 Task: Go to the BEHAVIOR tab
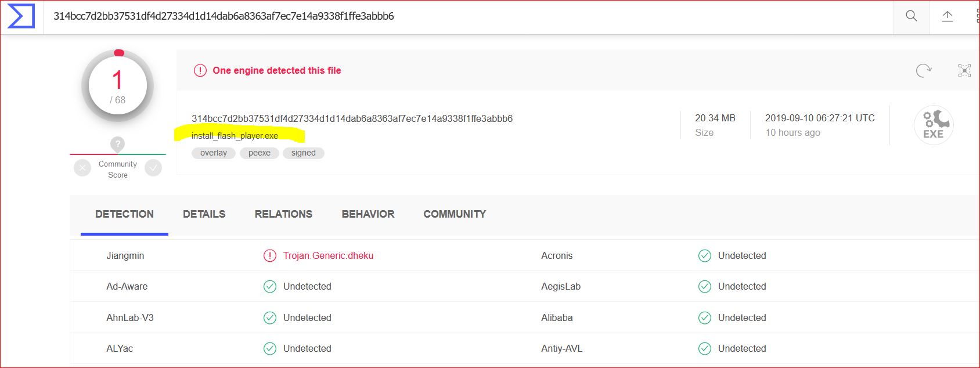(x=368, y=214)
